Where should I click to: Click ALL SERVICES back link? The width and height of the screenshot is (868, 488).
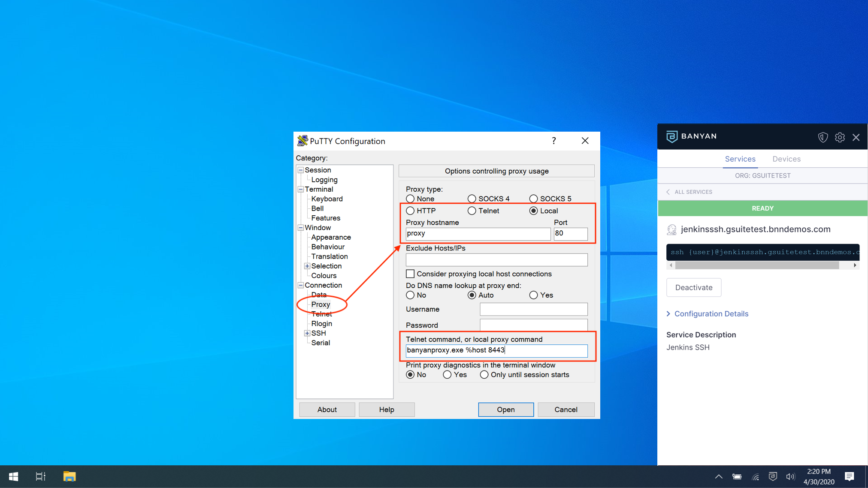pos(693,192)
